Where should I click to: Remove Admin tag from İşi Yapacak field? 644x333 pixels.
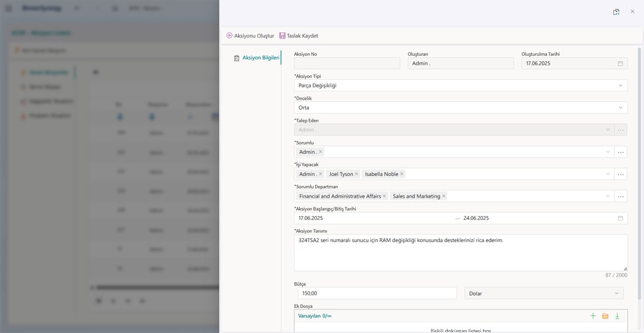[x=321, y=174]
